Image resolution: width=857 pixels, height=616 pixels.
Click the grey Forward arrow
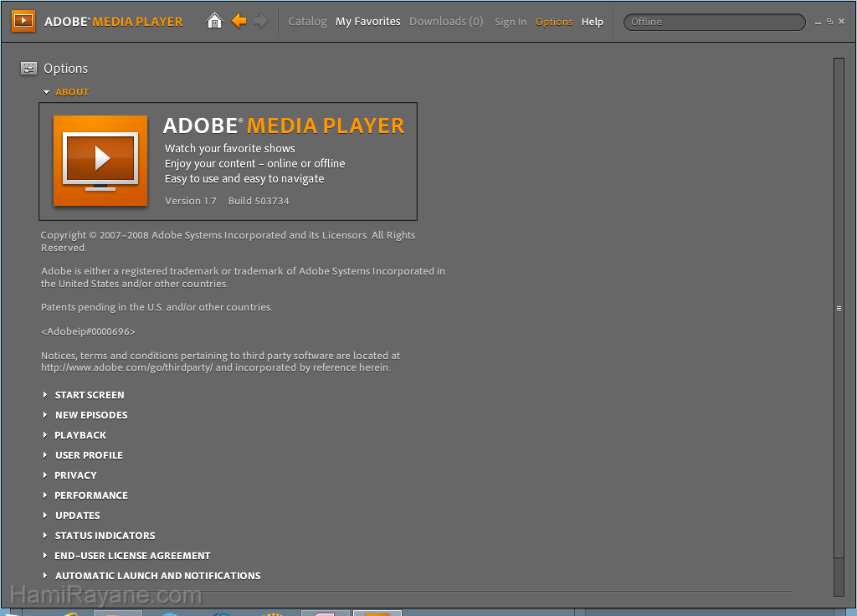261,21
